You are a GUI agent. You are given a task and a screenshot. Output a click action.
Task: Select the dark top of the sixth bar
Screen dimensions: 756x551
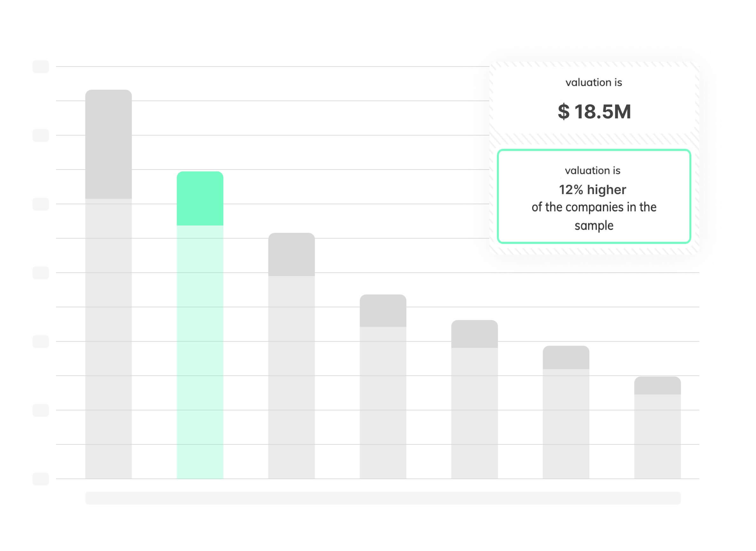click(565, 358)
